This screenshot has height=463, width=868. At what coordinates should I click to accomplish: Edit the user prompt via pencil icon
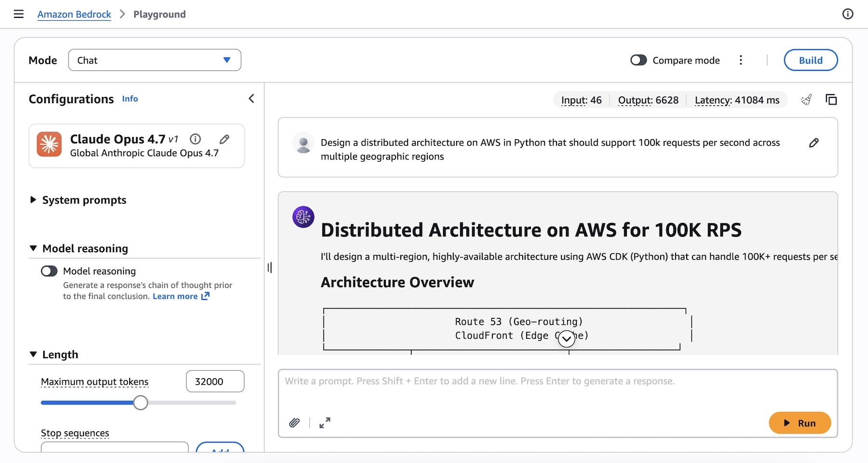[x=814, y=143]
